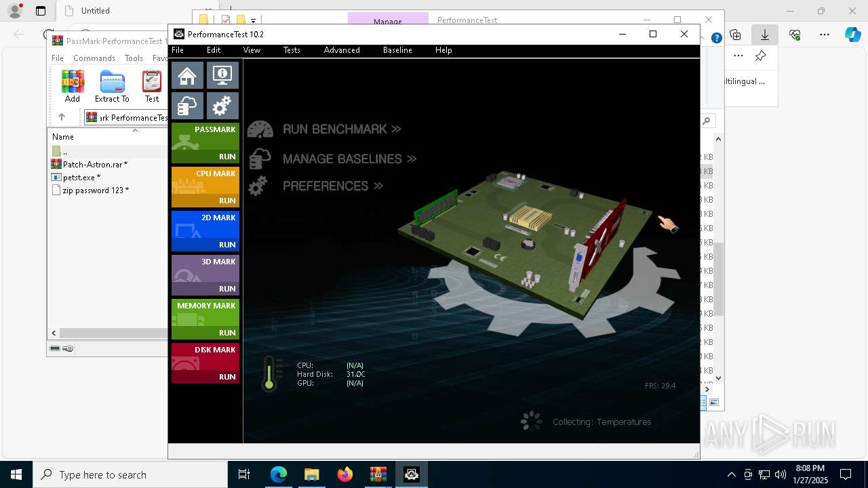The image size is (868, 488).
Task: Open the View menu in PerformanceTest
Action: (x=252, y=50)
